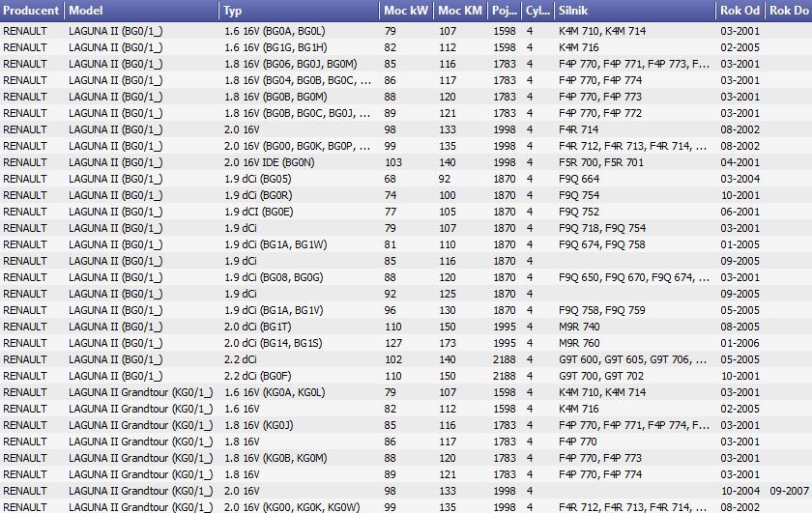
Task: Click engine code M9R 740
Action: coord(579,328)
